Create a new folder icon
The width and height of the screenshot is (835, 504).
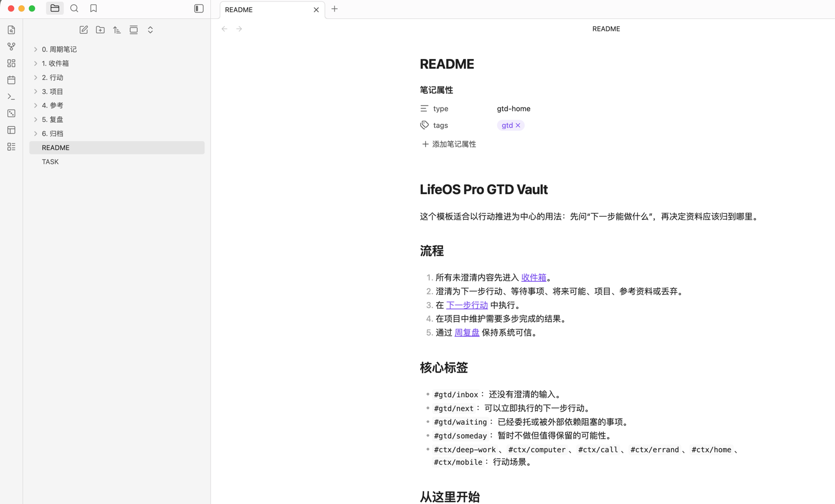click(x=100, y=30)
